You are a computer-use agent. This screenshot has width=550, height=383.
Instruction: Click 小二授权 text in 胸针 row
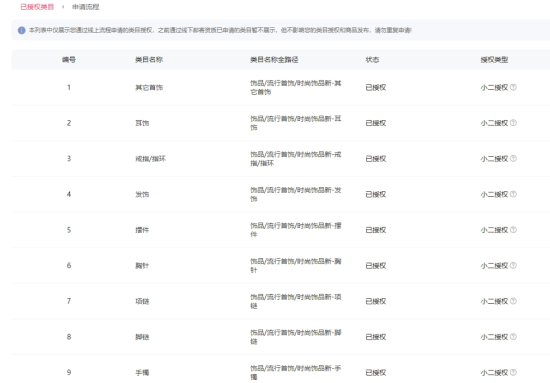[494, 266]
